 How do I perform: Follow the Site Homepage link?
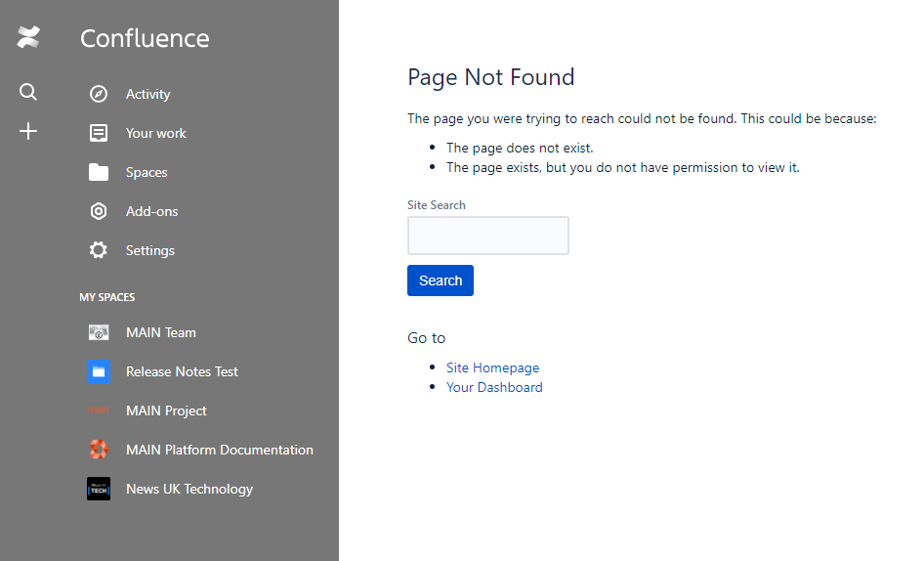pyautogui.click(x=492, y=367)
